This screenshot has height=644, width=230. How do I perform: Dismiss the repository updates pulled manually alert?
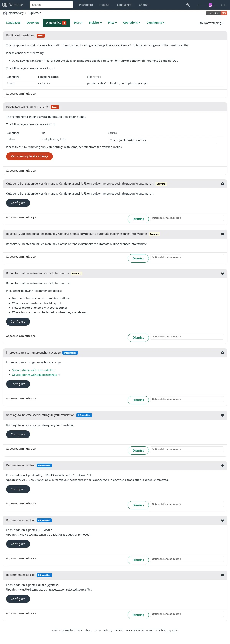point(138,258)
